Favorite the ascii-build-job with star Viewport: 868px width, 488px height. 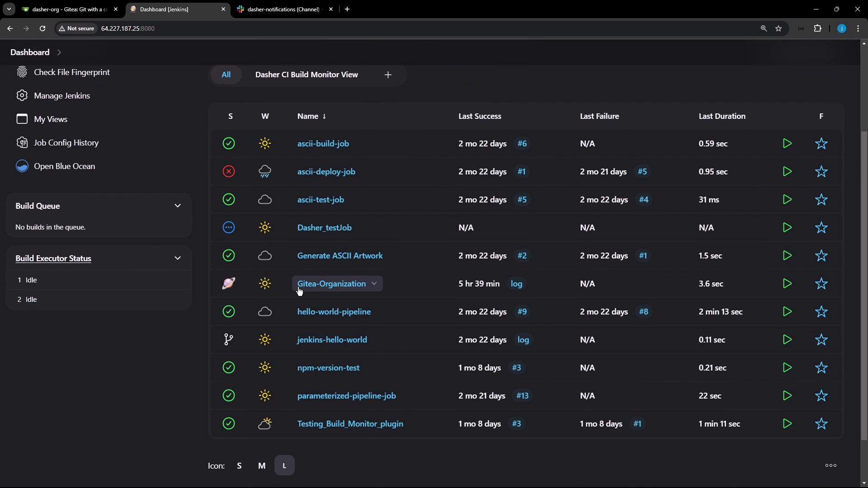point(821,144)
